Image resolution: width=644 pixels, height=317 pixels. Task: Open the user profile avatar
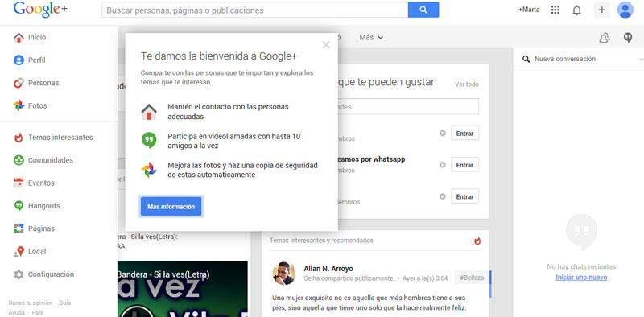(x=625, y=10)
